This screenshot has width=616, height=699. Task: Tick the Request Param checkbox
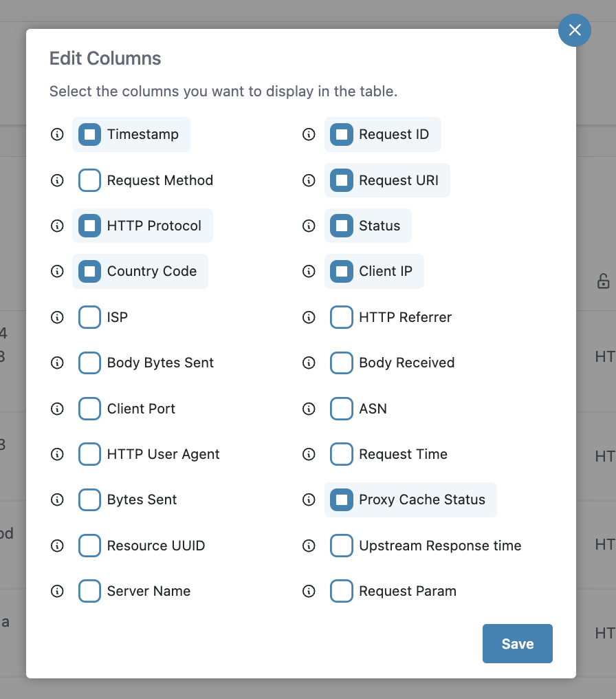click(x=342, y=591)
